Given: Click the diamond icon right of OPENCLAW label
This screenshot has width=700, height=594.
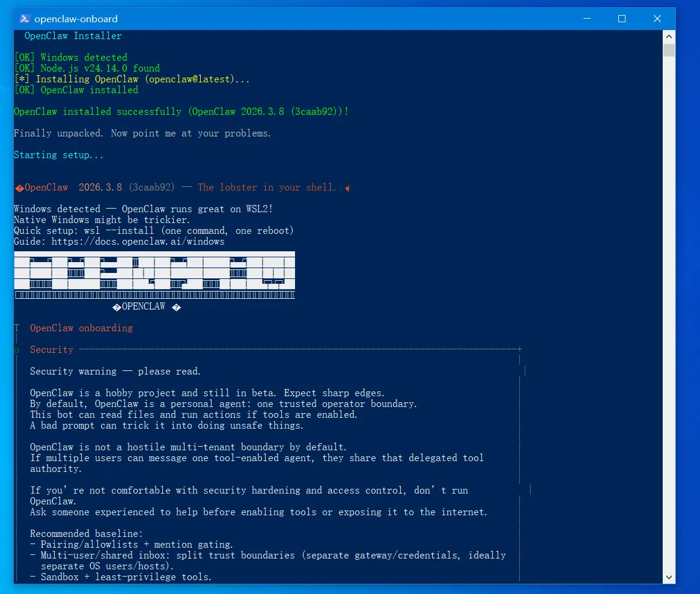Looking at the screenshot, I should click(176, 307).
